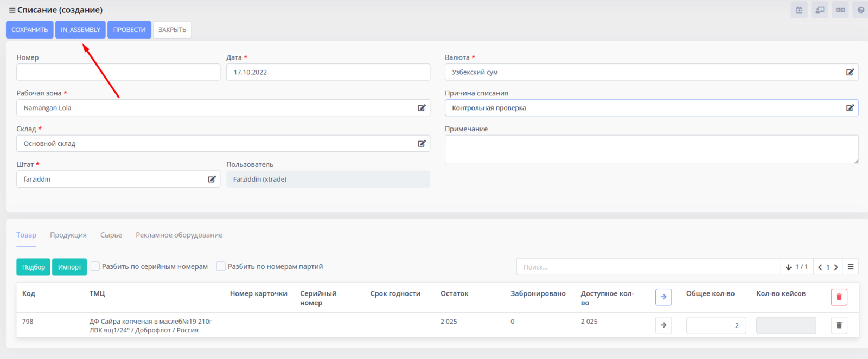Open the Рабочая зона selector icon
This screenshot has height=359, width=868.
(422, 108)
